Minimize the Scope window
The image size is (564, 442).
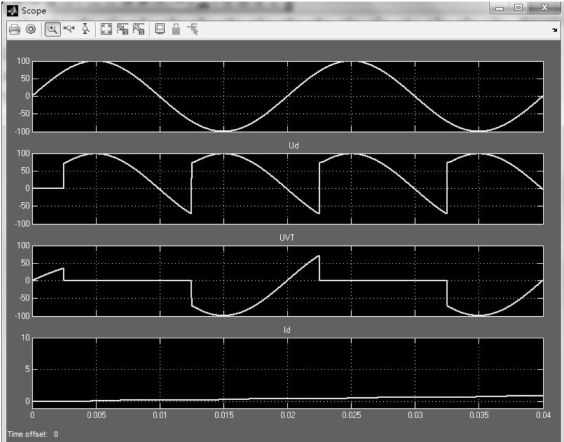pyautogui.click(x=500, y=8)
